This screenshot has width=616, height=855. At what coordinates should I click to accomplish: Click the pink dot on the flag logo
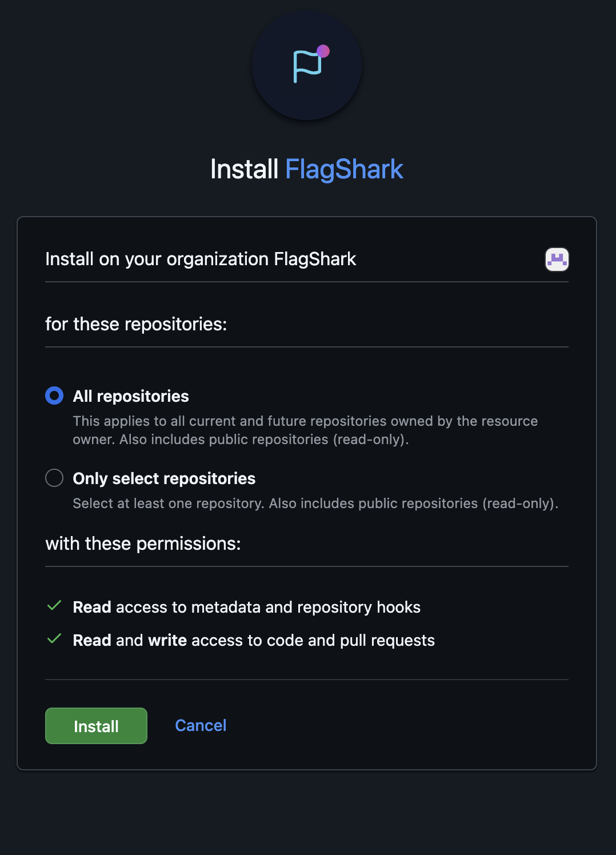[325, 51]
